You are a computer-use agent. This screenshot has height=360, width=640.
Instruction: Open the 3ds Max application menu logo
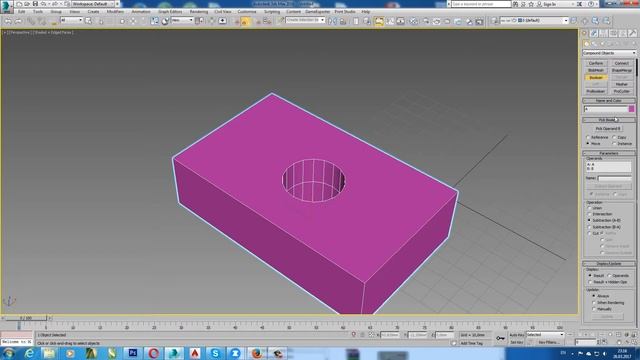pos(7,6)
